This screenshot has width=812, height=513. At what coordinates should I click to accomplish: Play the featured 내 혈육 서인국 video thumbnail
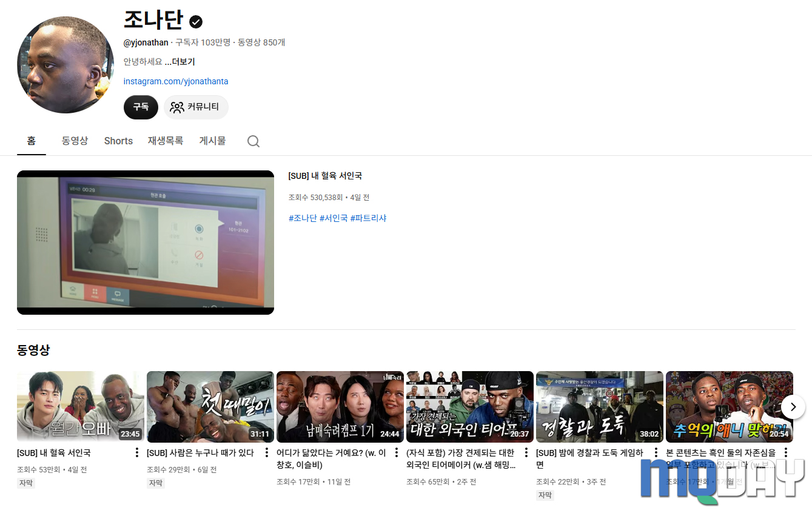pos(146,243)
